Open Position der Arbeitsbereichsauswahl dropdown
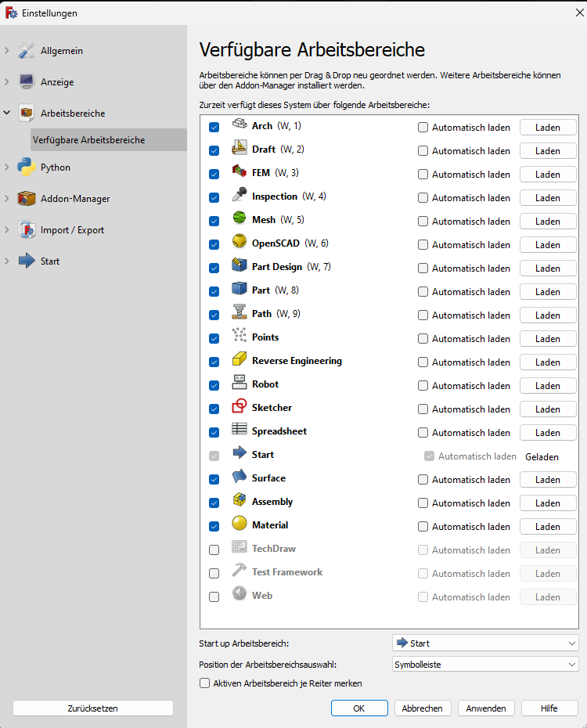Viewport: 587px width, 728px height. (485, 664)
